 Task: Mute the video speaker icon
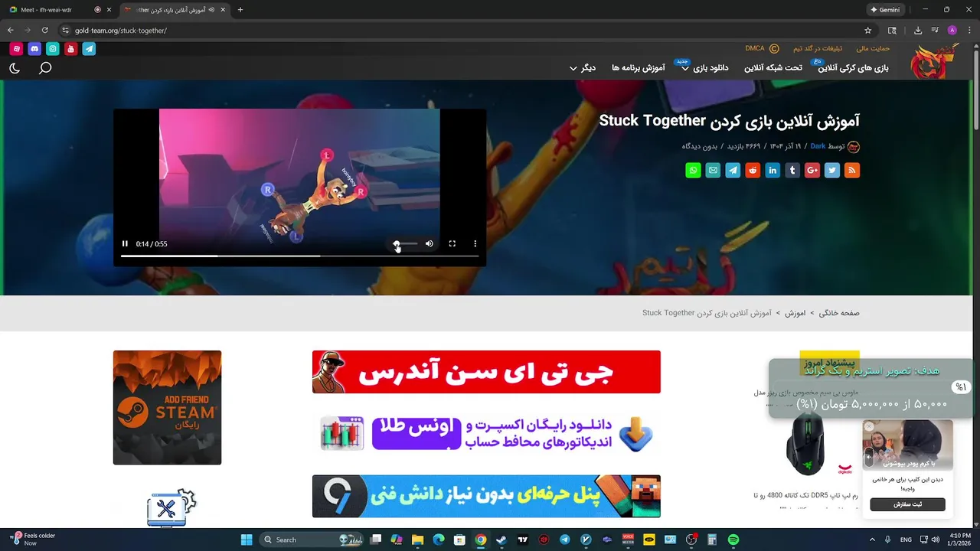pos(430,244)
